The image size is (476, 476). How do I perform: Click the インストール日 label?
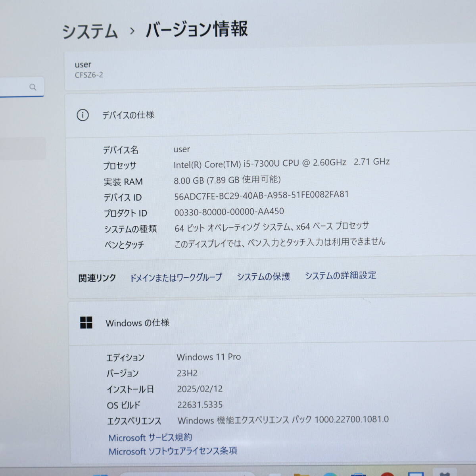tap(130, 390)
